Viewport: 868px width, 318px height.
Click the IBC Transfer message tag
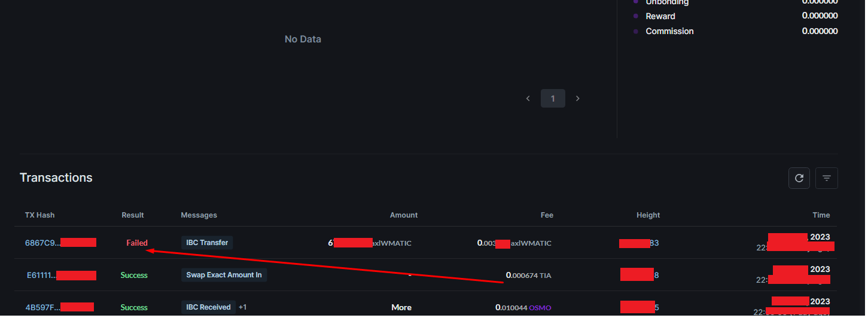(x=207, y=243)
